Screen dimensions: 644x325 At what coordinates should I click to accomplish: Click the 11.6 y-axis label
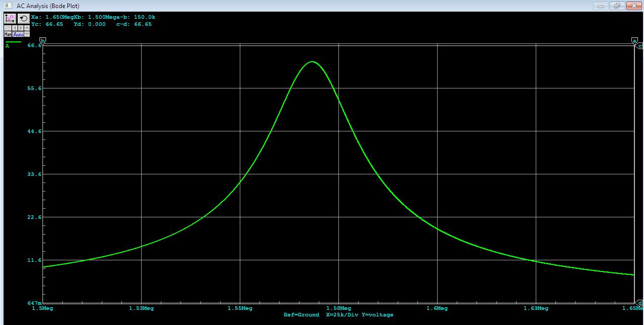(x=34, y=260)
